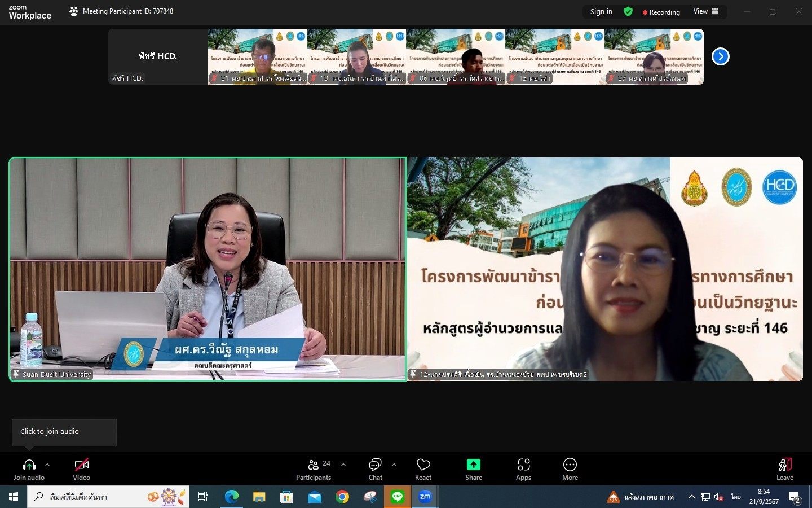Expand the Participants options chevron
The image size is (812, 508).
tap(343, 465)
